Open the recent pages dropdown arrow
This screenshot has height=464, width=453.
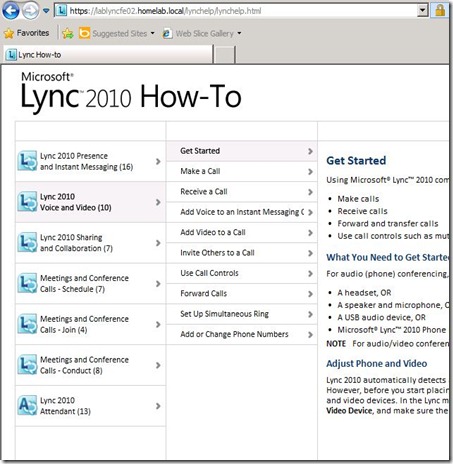pyautogui.click(x=46, y=11)
